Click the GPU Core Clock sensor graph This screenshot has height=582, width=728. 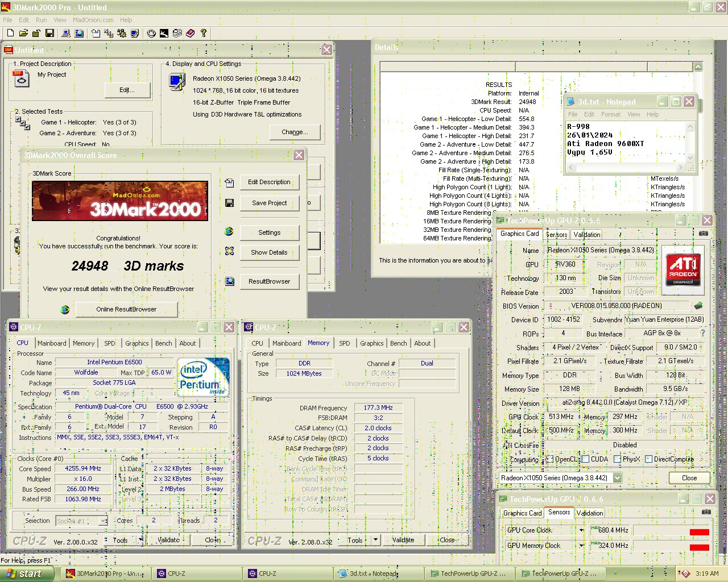(672, 530)
